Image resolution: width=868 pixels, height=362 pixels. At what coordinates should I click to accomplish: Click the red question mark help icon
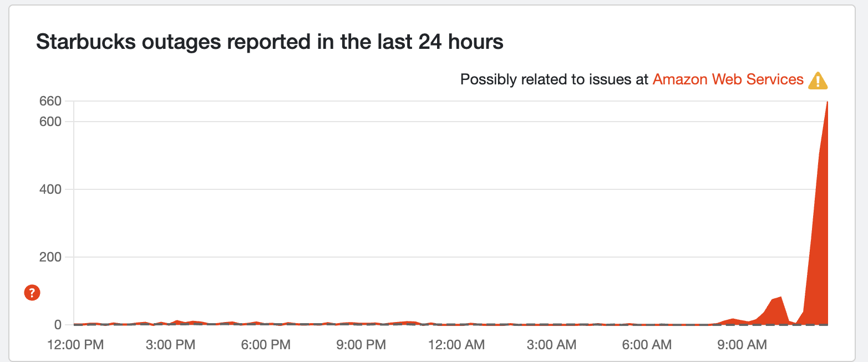pos(32,293)
